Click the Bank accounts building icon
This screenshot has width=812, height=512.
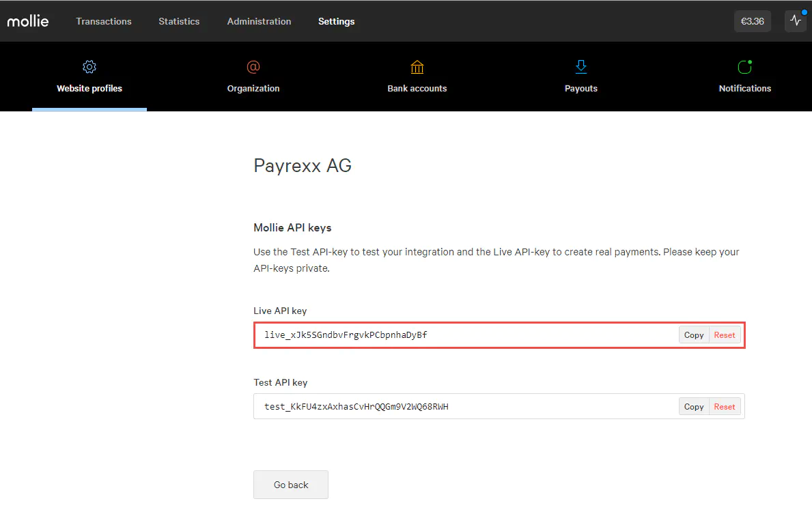(417, 67)
